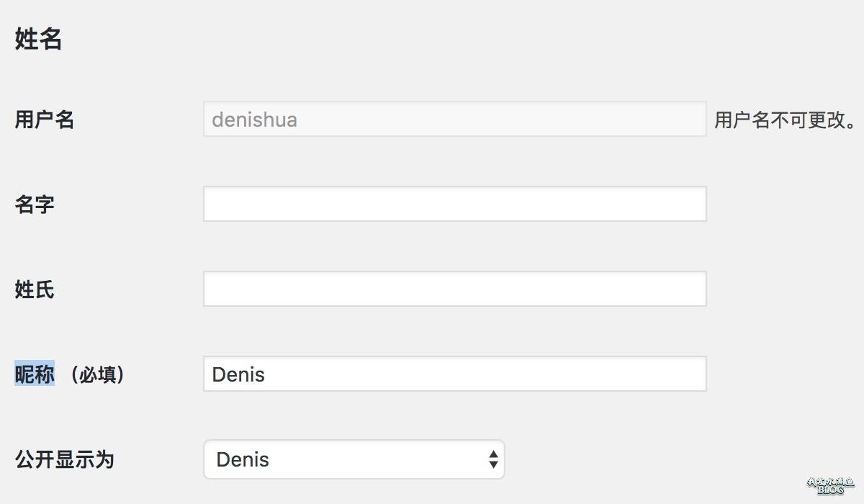864x504 pixels.
Task: Click the BLOG text in the watermark
Action: (x=830, y=490)
